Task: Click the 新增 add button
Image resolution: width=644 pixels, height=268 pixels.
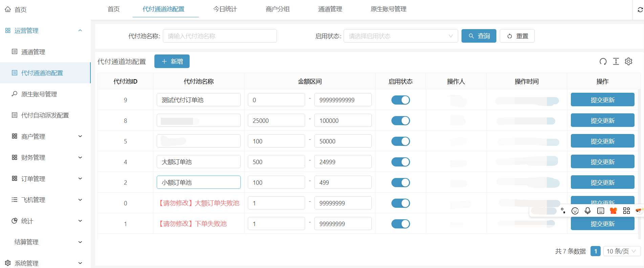Action: [172, 61]
